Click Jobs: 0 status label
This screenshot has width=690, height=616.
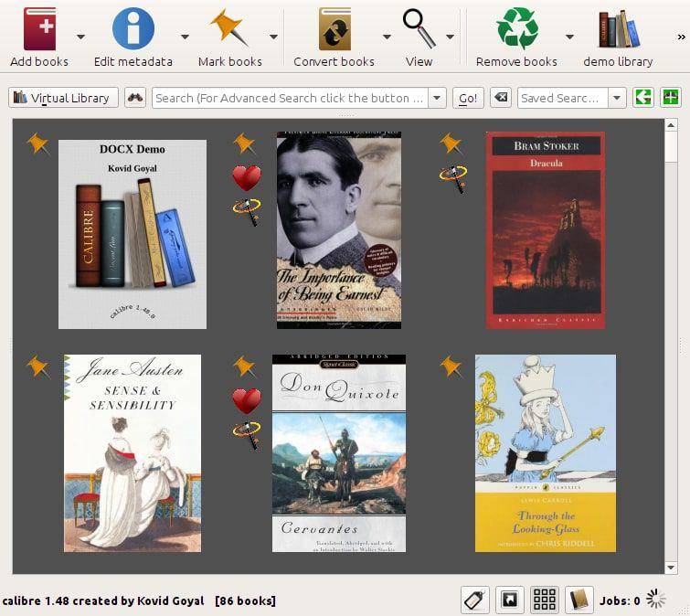pyautogui.click(x=620, y=600)
